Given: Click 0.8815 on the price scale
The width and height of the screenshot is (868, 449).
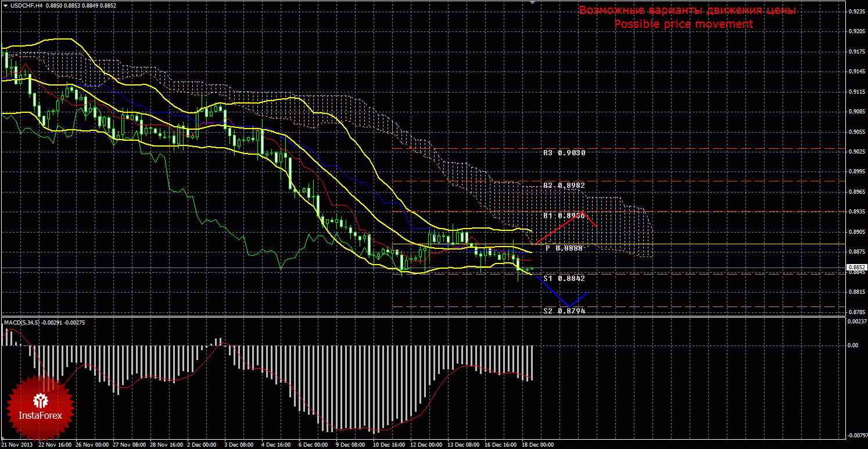Looking at the screenshot, I should coord(856,293).
